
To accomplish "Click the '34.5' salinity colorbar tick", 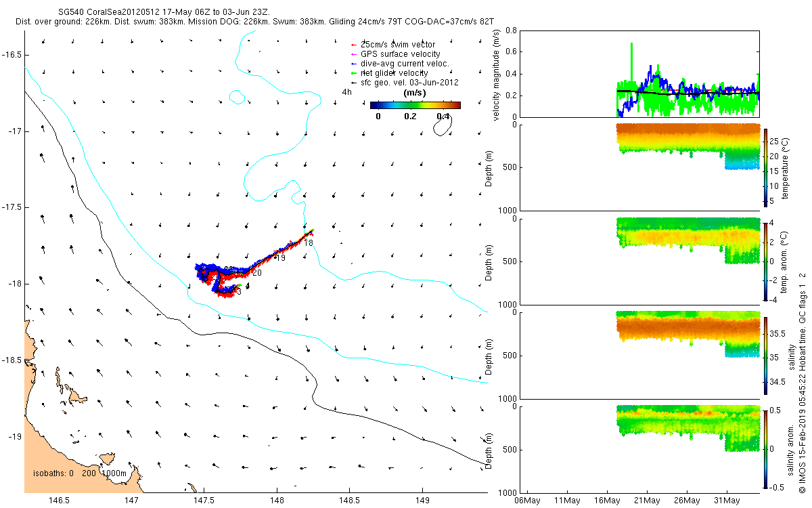I will pyautogui.click(x=778, y=383).
